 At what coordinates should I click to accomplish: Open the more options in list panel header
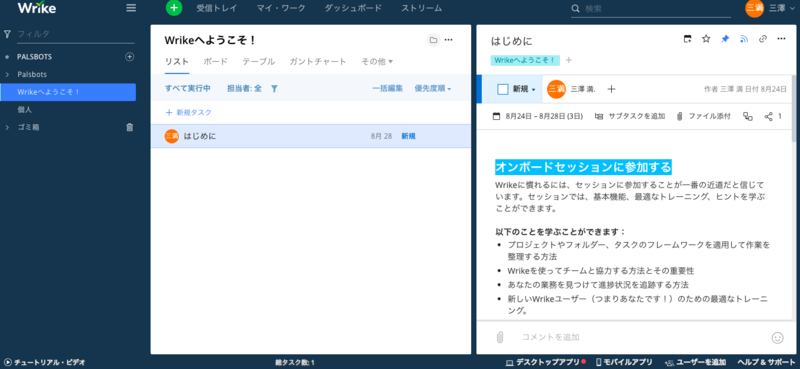coord(448,40)
